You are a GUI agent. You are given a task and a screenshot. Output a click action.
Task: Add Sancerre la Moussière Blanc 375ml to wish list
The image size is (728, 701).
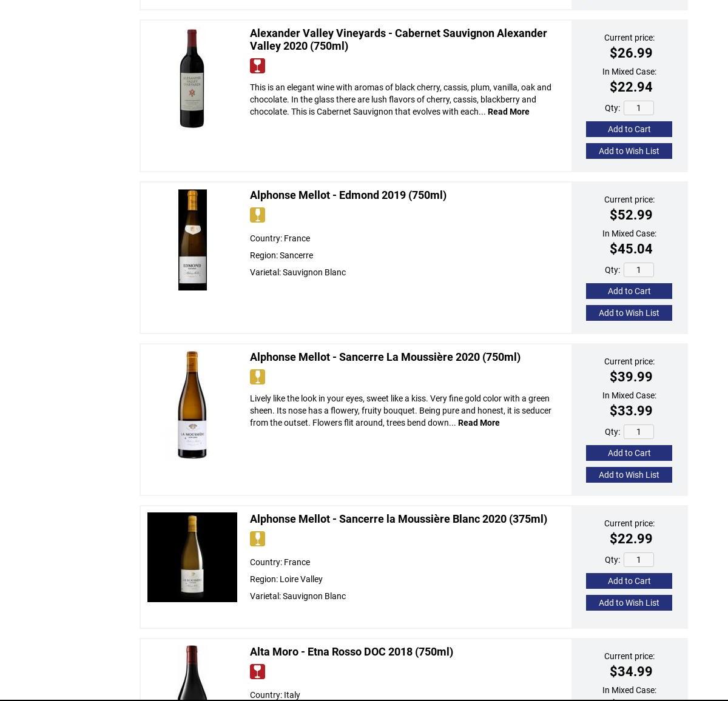(629, 603)
